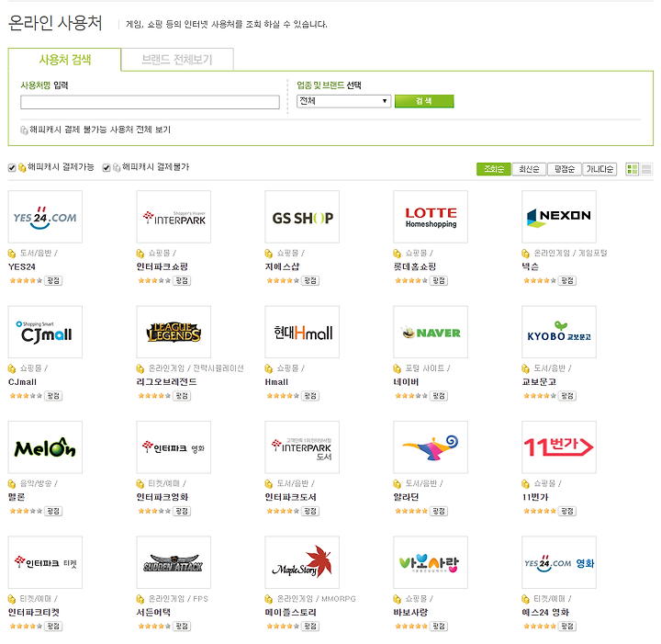Image resolution: width=661 pixels, height=644 pixels.
Task: Click 평점 button under 롯데홈쇼핑
Action: (439, 280)
